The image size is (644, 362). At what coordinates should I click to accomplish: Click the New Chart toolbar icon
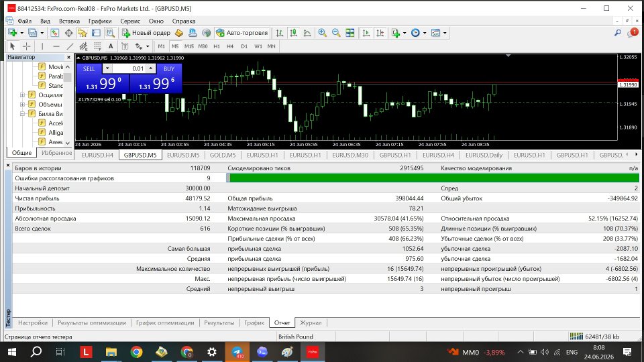[x=12, y=33]
